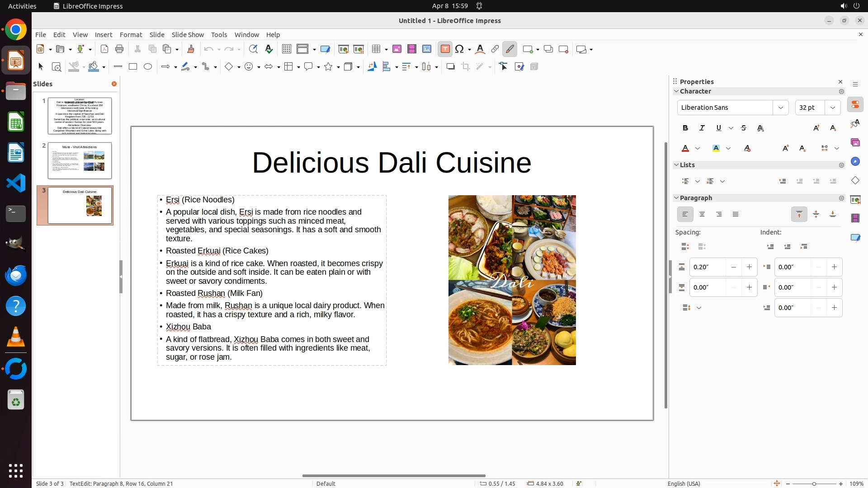
Task: Open the font size dropdown
Action: (833, 108)
